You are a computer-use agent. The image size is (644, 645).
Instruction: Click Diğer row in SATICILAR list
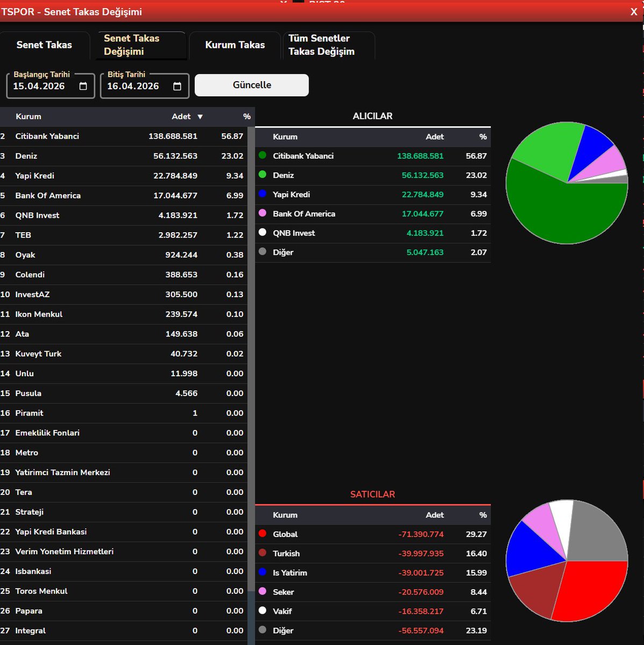(x=373, y=631)
